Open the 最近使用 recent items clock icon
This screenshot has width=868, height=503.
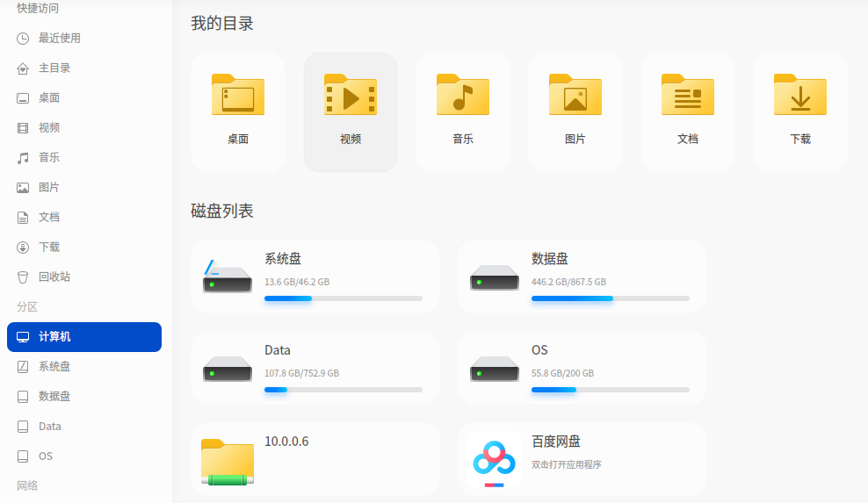(23, 38)
